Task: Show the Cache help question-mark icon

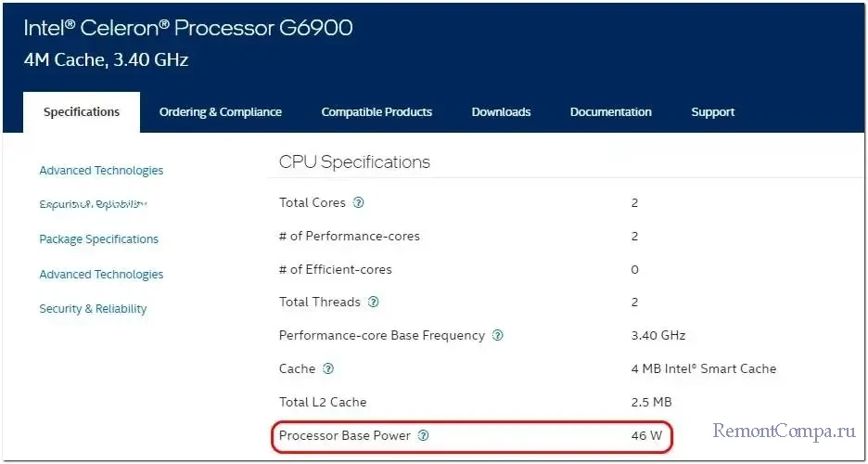Action: 328,368
